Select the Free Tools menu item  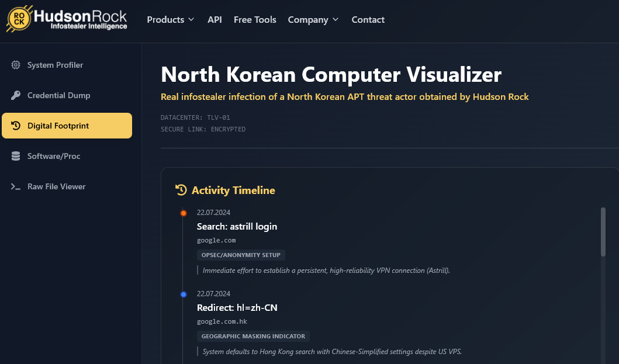[x=255, y=19]
